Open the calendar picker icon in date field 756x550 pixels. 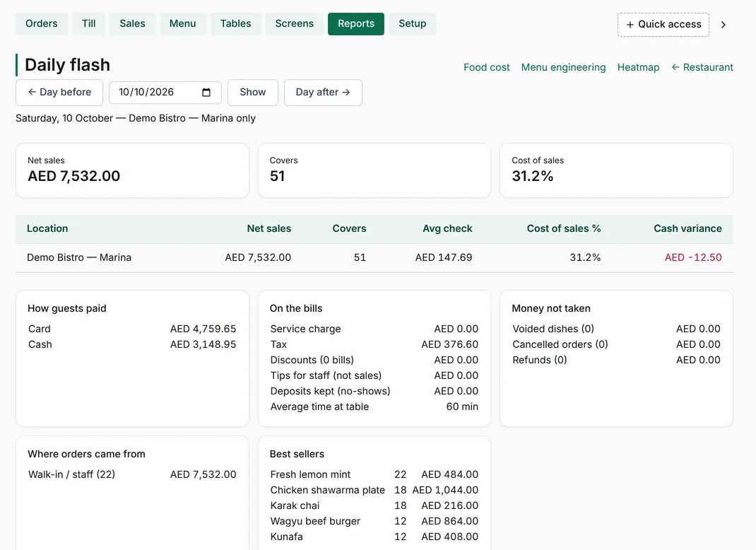(x=206, y=92)
